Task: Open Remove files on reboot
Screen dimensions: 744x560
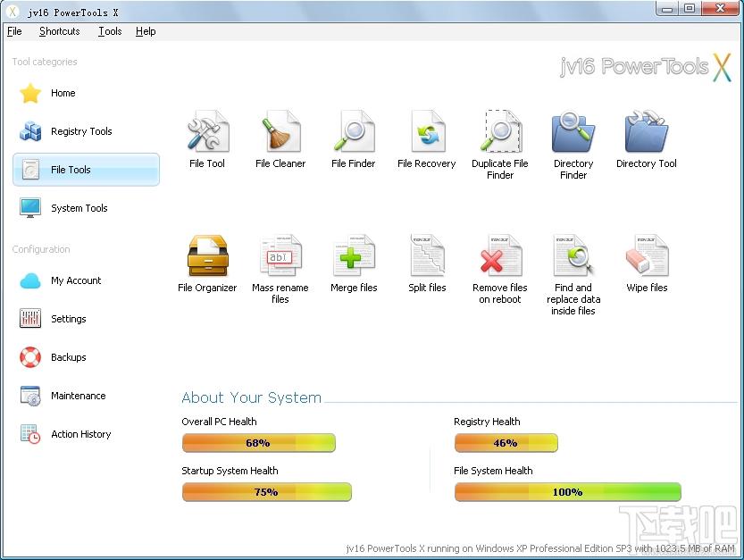Action: 500,255
